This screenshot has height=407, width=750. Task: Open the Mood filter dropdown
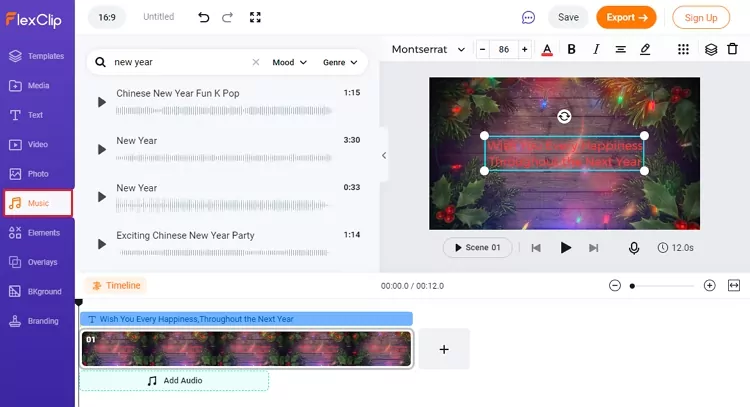pyautogui.click(x=289, y=62)
